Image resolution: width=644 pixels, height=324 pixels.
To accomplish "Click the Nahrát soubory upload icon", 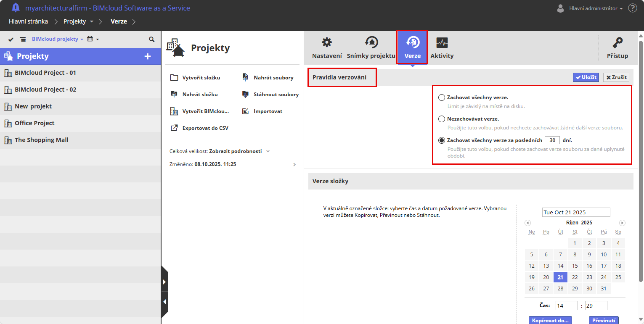I will tap(246, 77).
